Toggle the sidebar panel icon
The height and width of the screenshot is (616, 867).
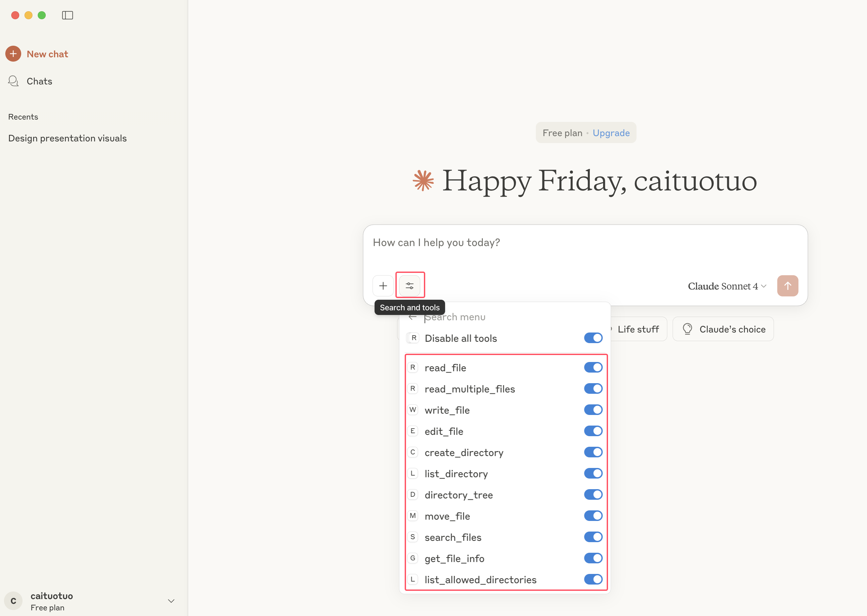tap(68, 15)
